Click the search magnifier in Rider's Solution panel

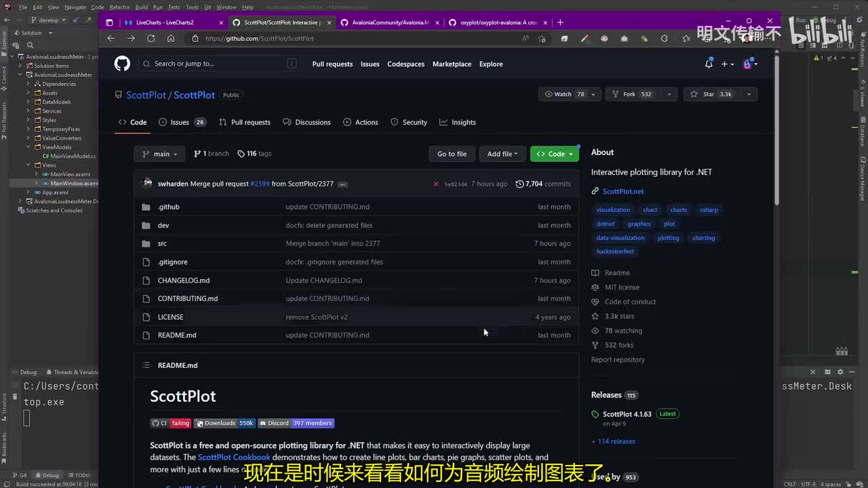30,45
